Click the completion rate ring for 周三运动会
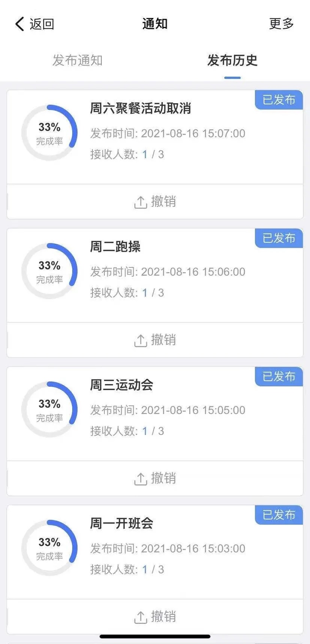Image resolution: width=310 pixels, height=644 pixels. coord(49,410)
